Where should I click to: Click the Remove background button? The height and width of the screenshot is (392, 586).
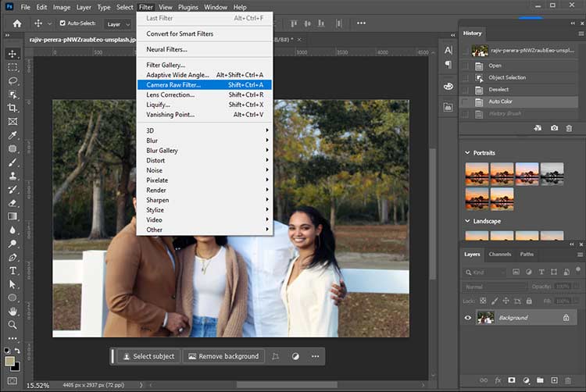223,357
